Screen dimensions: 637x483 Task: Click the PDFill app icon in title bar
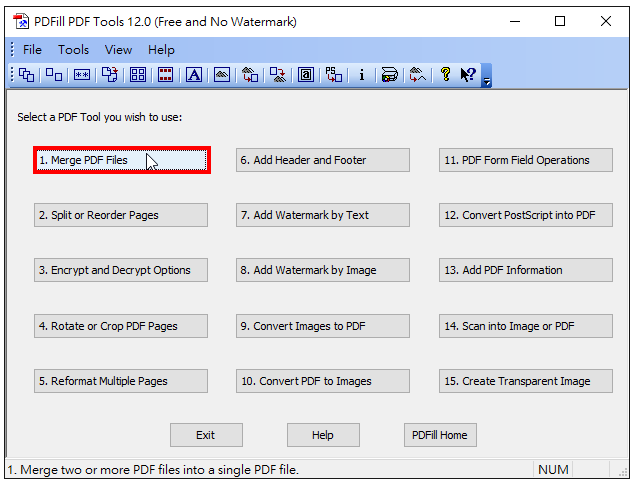click(x=21, y=21)
